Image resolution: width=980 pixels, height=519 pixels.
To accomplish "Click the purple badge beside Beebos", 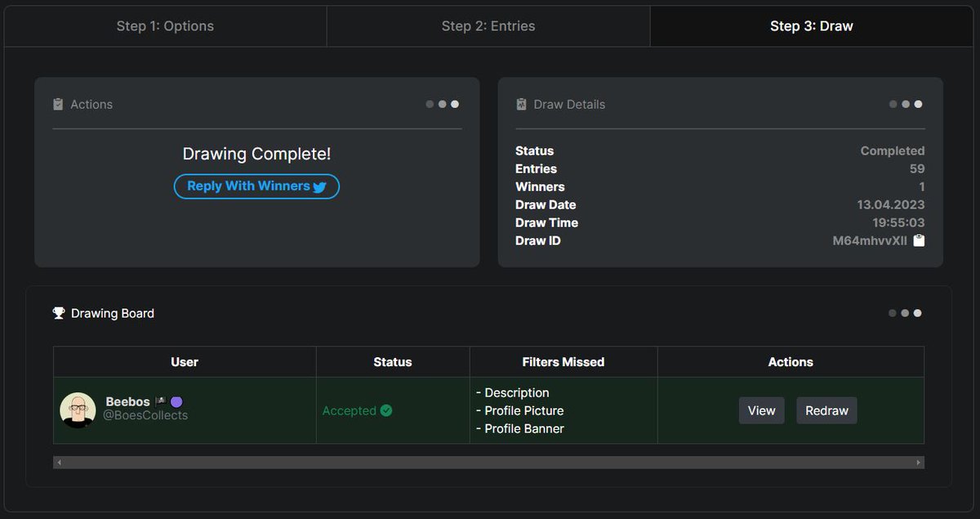I will point(176,401).
